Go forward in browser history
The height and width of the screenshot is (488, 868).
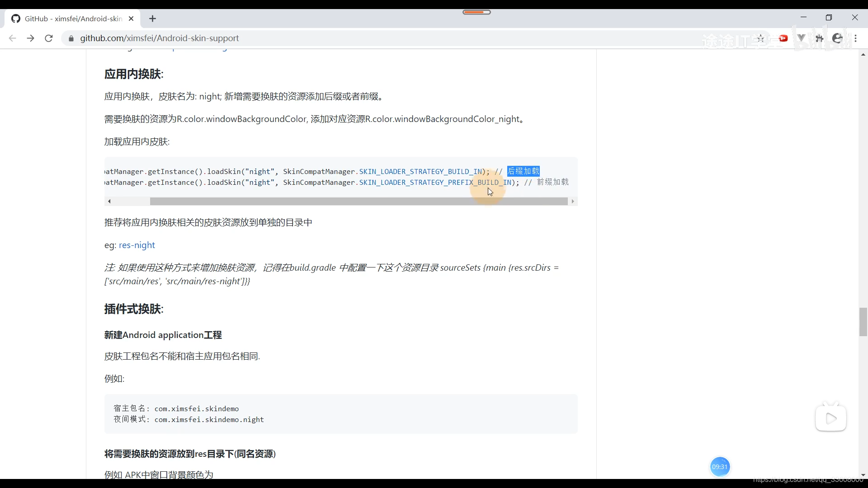[x=31, y=38]
